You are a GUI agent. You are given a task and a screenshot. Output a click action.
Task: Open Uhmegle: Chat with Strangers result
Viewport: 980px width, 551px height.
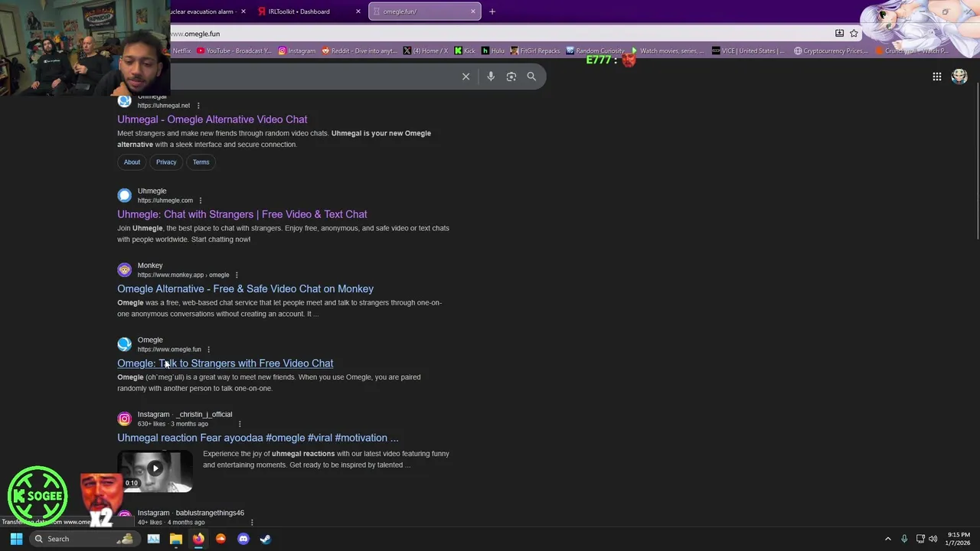pyautogui.click(x=242, y=214)
